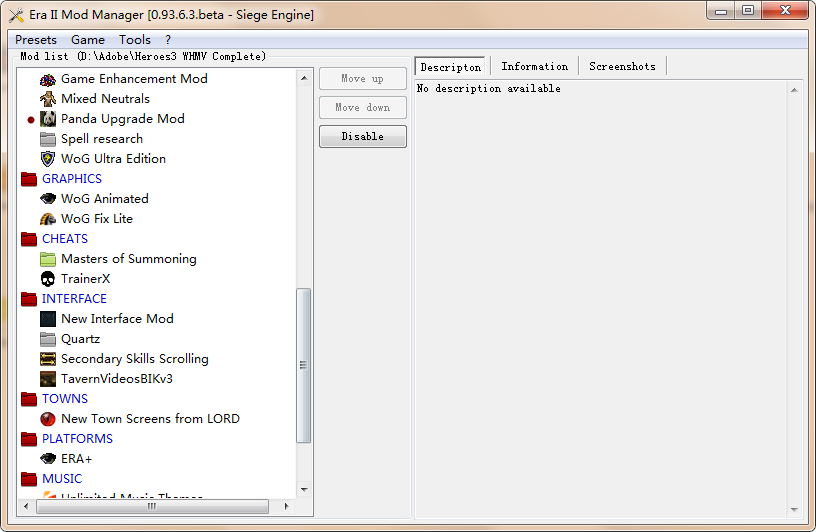The image size is (816, 532).
Task: Click the WoG Animated icon
Action: pyautogui.click(x=48, y=199)
